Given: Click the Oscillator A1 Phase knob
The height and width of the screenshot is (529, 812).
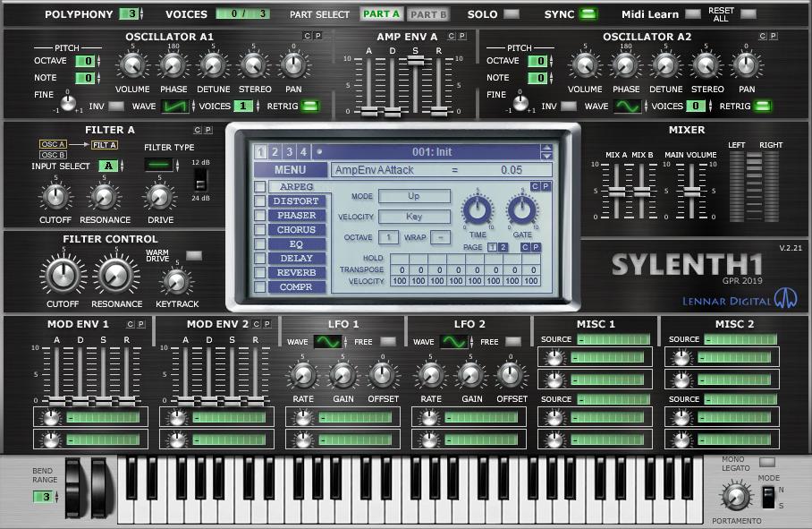Looking at the screenshot, I should click(173, 66).
